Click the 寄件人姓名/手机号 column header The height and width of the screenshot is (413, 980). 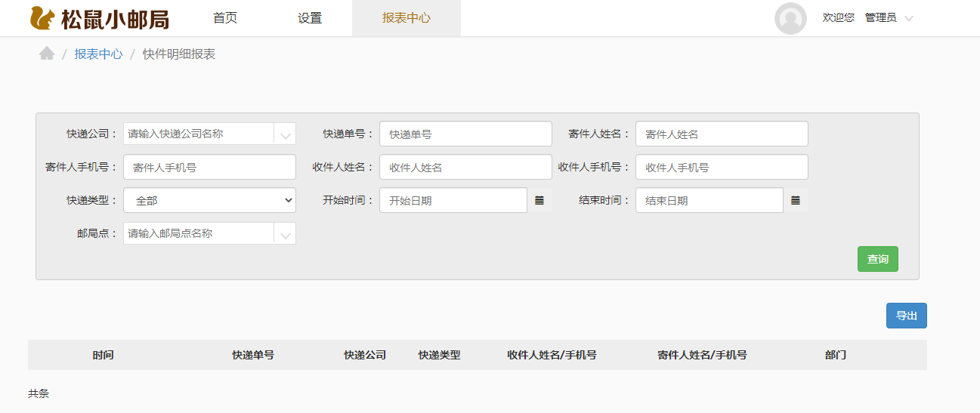click(703, 355)
